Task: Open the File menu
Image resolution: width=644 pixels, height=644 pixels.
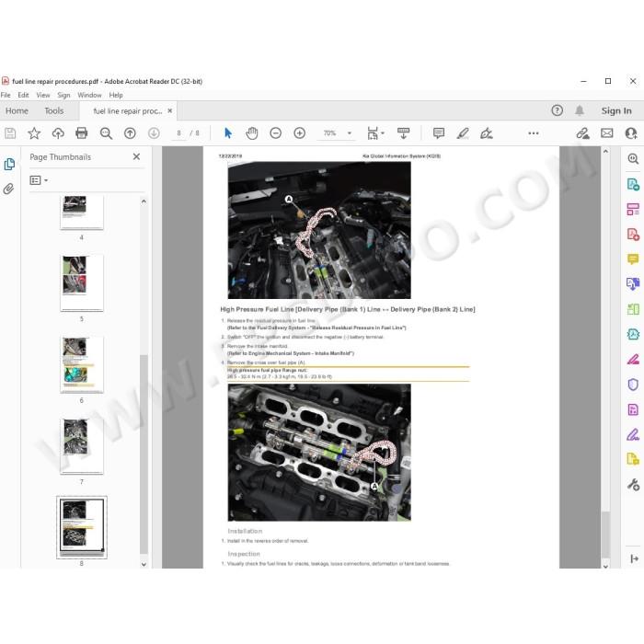Action: 6,96
